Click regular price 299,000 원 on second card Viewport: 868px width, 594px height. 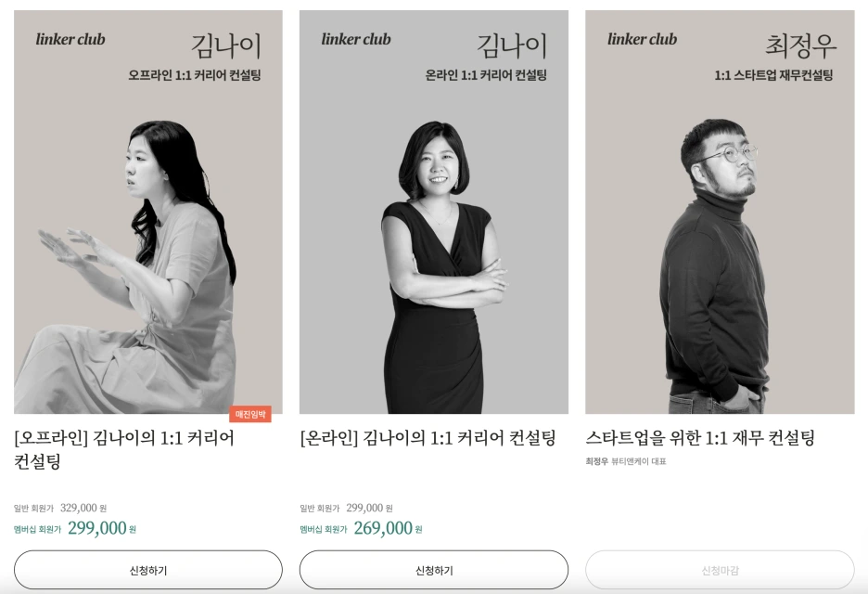pyautogui.click(x=369, y=508)
